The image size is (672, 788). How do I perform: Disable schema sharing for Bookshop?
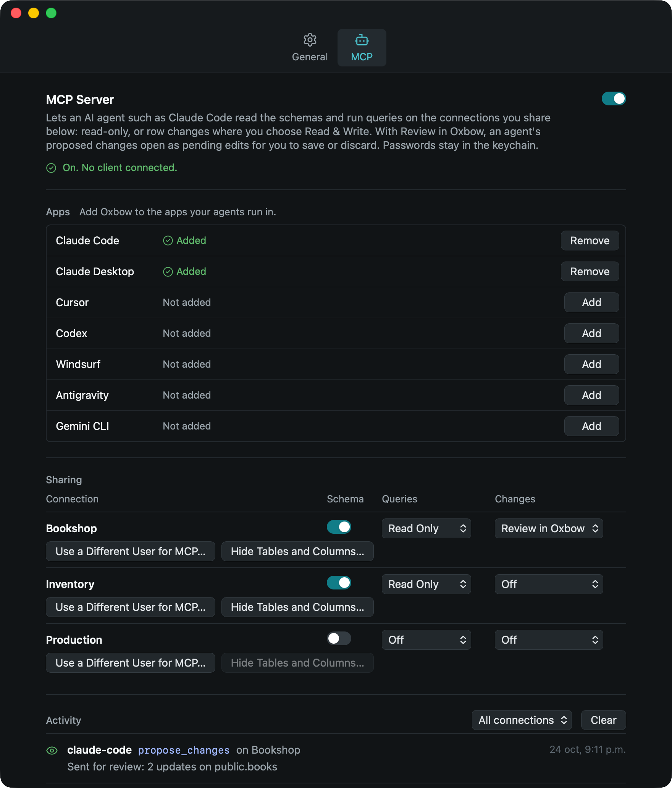pyautogui.click(x=339, y=527)
